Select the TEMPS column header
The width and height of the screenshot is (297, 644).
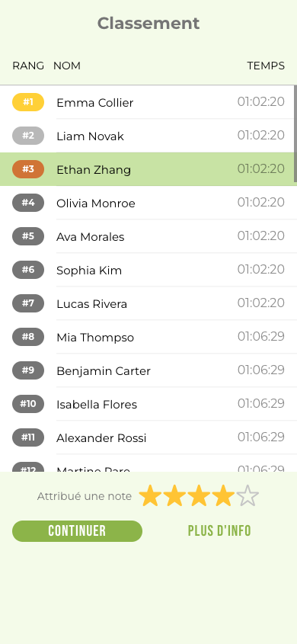pos(266,66)
